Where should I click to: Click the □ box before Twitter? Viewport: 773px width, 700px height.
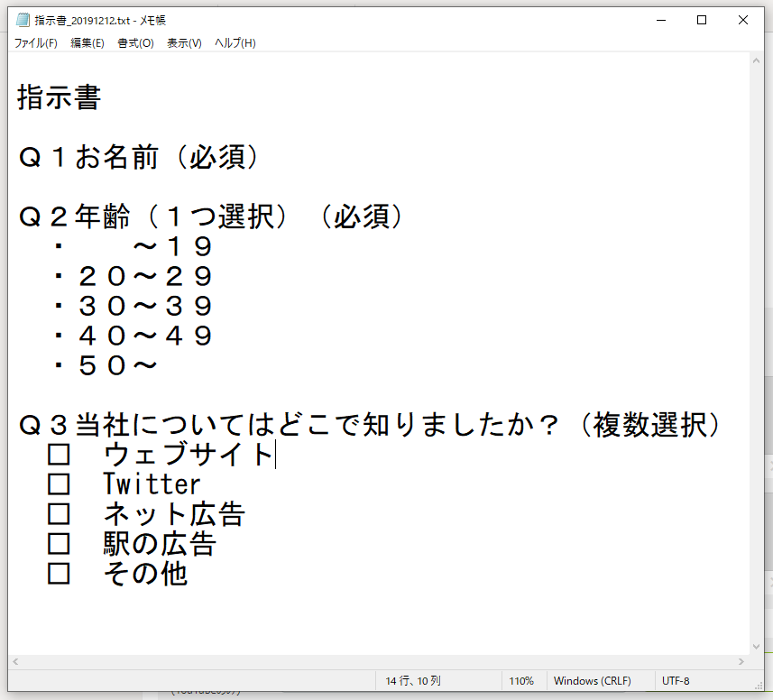click(x=59, y=484)
